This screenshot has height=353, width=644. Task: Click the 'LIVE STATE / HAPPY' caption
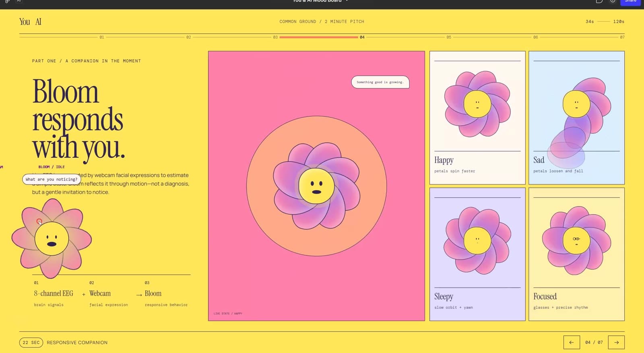pyautogui.click(x=228, y=314)
